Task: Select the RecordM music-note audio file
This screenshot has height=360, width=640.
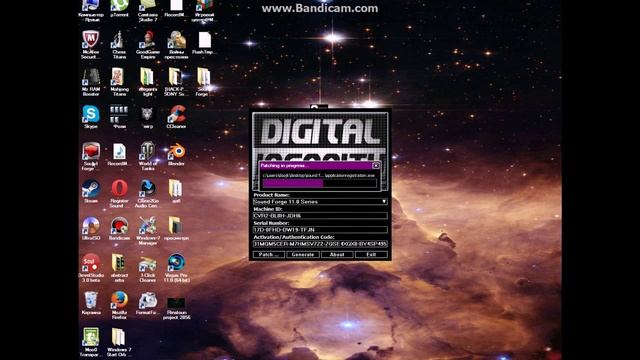Action: (x=118, y=153)
